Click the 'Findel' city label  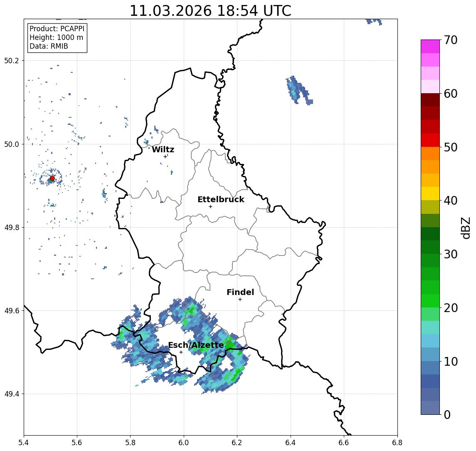point(240,292)
